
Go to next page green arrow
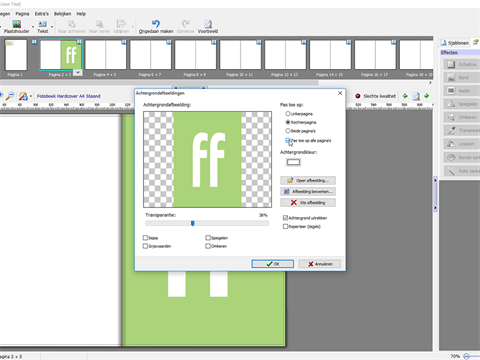click(x=427, y=96)
